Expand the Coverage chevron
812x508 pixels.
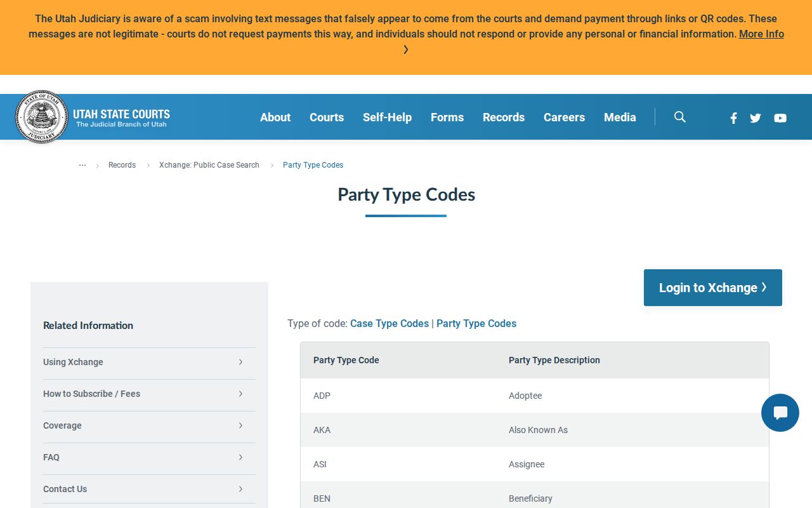point(240,425)
